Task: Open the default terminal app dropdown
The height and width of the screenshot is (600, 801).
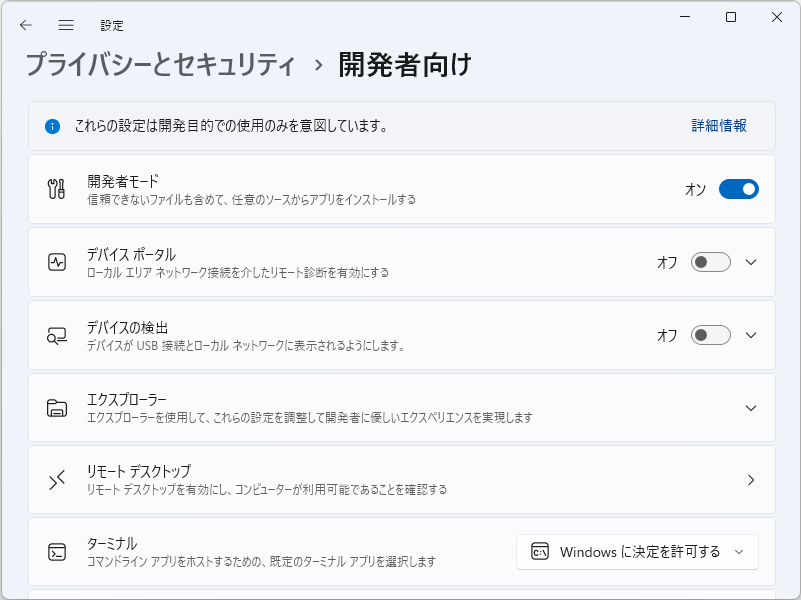Action: (637, 551)
